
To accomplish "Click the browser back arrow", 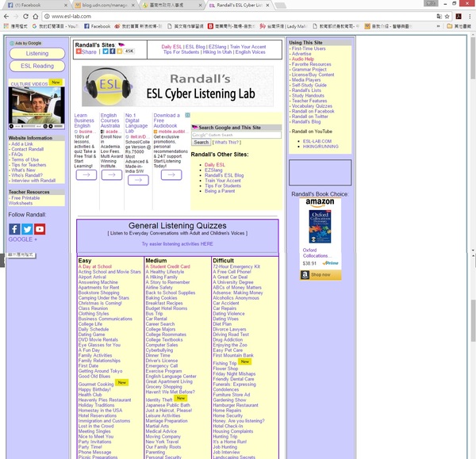I will tap(7, 16).
